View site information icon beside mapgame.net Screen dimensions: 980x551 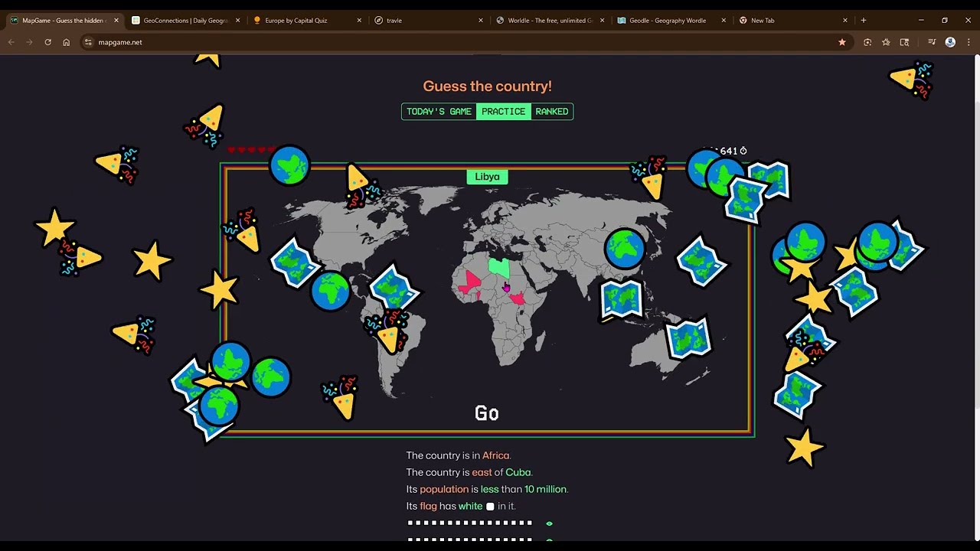[88, 42]
